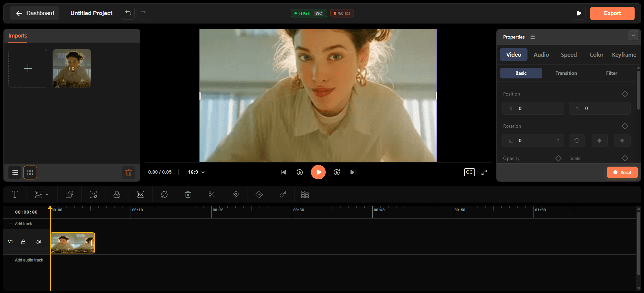The height and width of the screenshot is (293, 644).
Task: Open the Speed tab
Action: click(569, 55)
